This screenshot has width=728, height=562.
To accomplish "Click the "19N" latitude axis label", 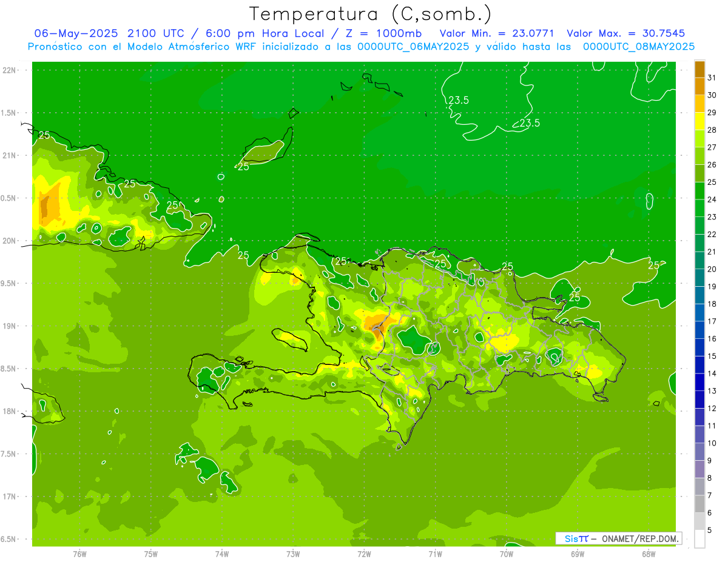I will (10, 326).
